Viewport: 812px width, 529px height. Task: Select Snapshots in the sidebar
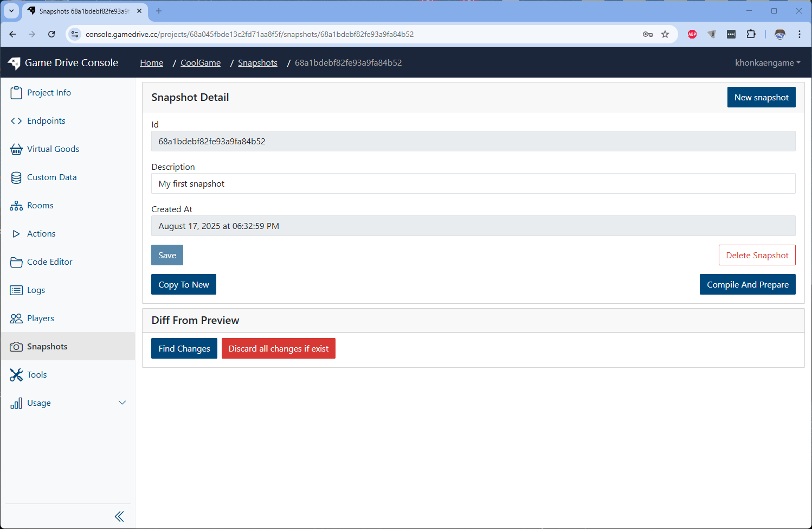click(x=47, y=347)
